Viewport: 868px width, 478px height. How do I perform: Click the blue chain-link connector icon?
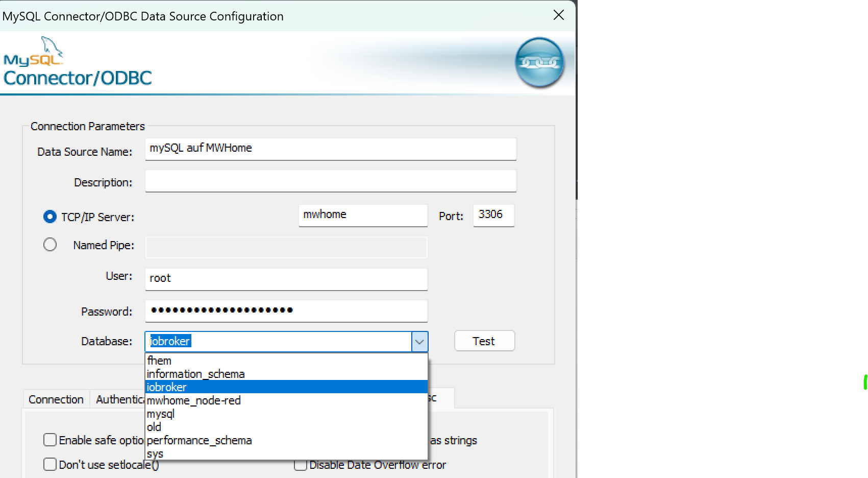[x=539, y=62]
